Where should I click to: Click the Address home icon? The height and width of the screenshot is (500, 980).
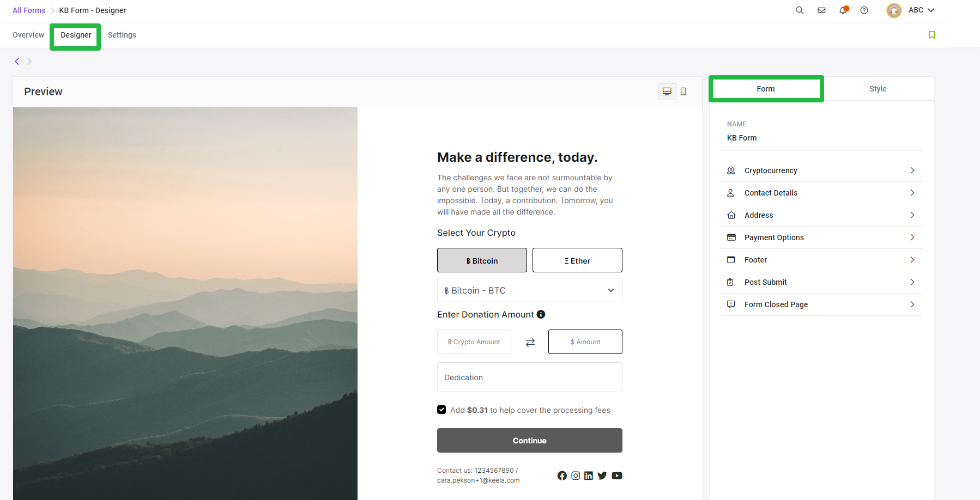coord(731,215)
